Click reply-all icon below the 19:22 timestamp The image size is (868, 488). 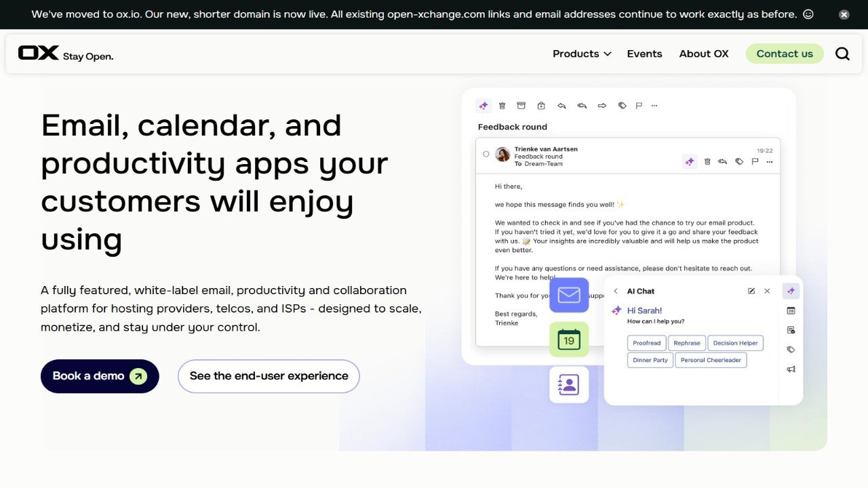tap(723, 161)
